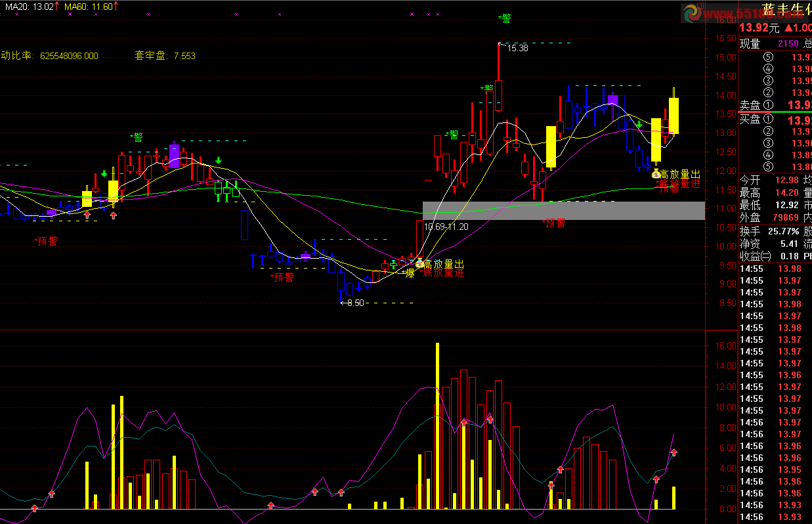Select the yellow *爆 signal marker
812x524 pixels.
coord(408,273)
